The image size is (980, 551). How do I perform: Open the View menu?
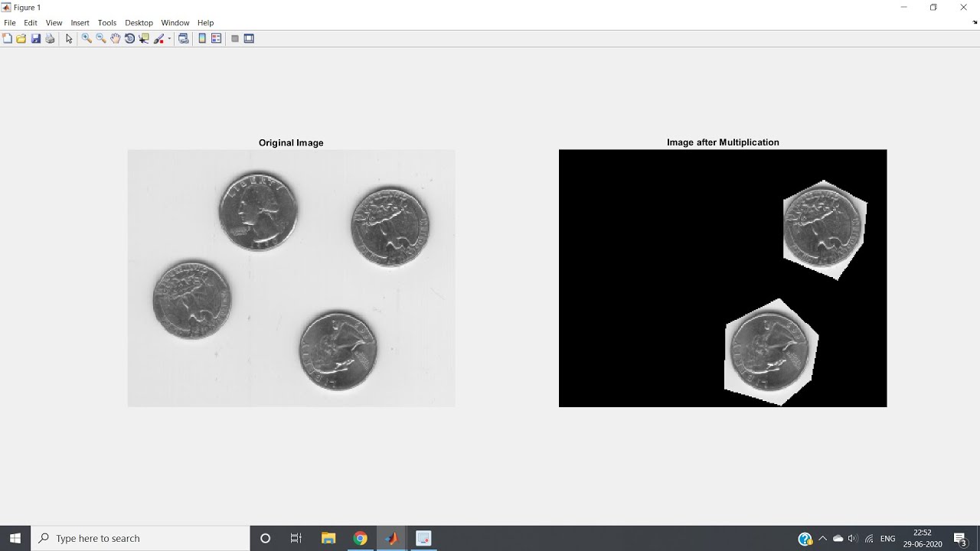[54, 23]
